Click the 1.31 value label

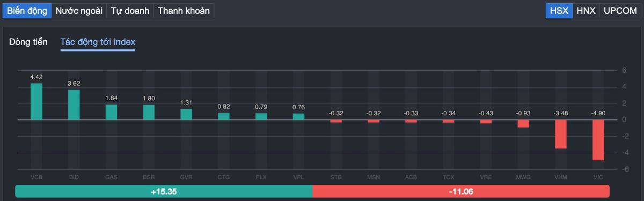186,102
